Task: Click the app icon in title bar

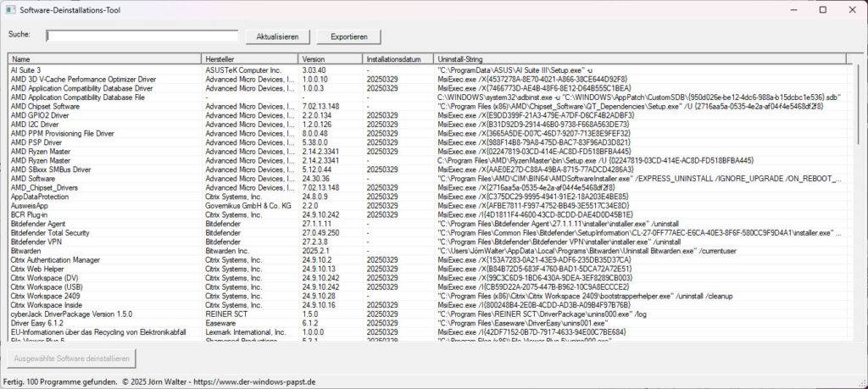Action: click(x=10, y=9)
